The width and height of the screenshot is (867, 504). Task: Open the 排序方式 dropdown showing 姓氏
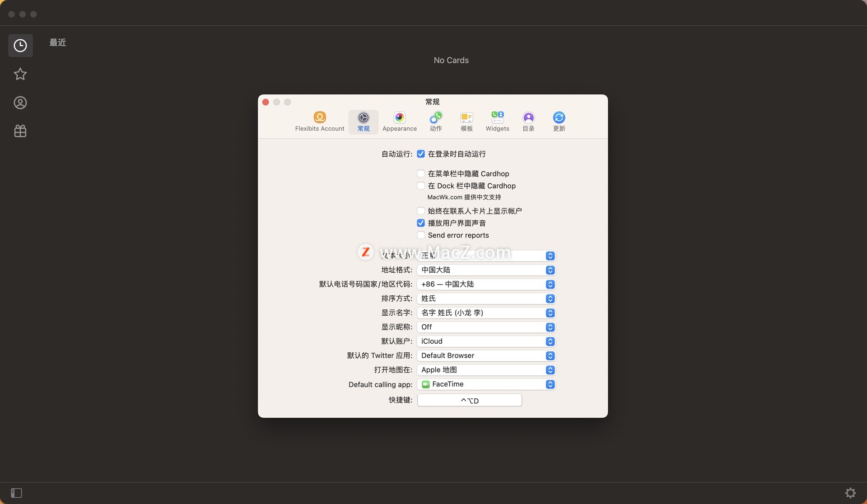coord(486,299)
